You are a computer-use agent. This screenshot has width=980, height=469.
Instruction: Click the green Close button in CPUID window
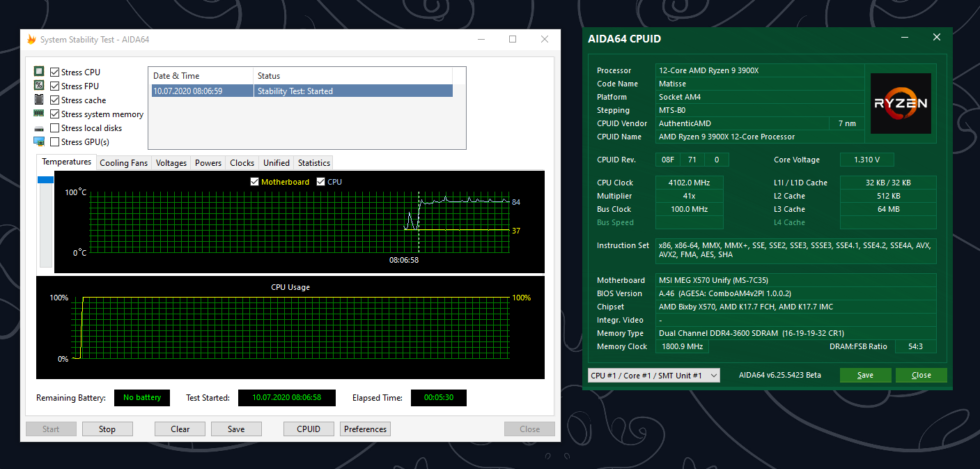click(x=921, y=375)
